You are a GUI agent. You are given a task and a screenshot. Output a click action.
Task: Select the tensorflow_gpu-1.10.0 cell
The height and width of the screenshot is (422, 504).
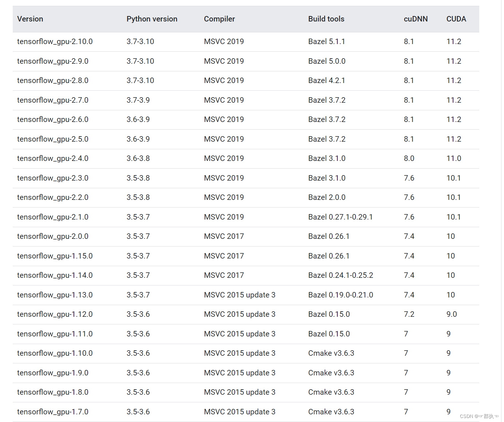[55, 353]
